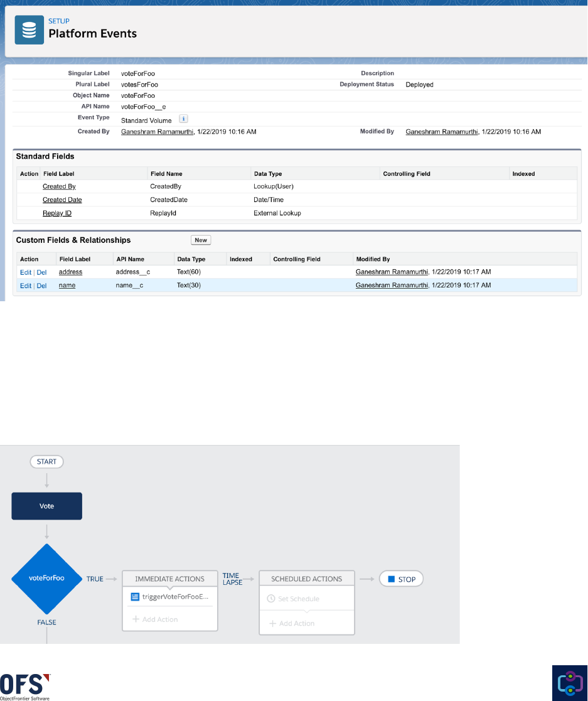Click the flow logo in the bottom corner
Viewport: 588px width, 701px height.
coord(570,683)
